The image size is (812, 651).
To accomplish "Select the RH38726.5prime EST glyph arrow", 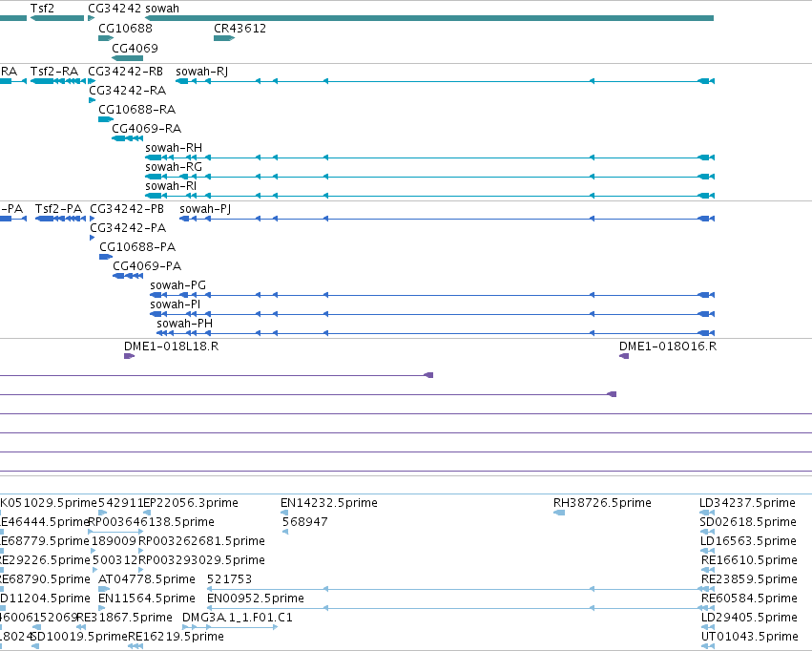I will (559, 513).
